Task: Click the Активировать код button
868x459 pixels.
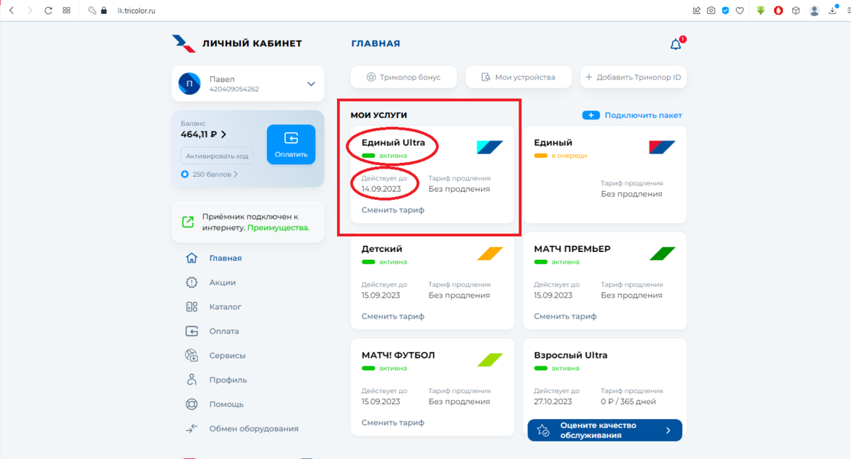Action: click(217, 156)
